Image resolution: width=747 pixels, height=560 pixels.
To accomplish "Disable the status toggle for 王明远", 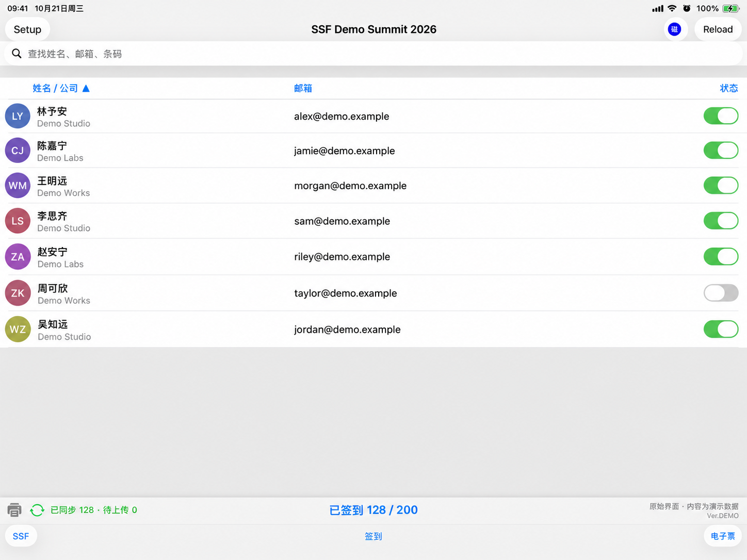I will 721,186.
